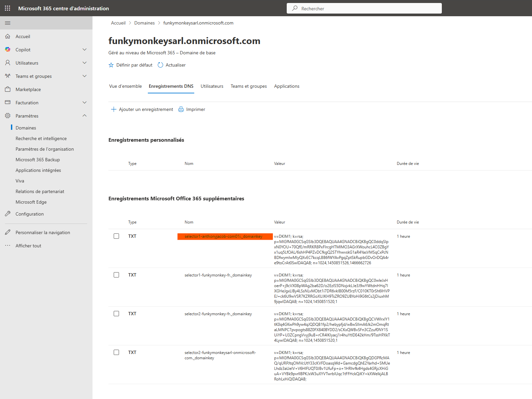Collapse the Paramètres menu chevron

(85, 116)
